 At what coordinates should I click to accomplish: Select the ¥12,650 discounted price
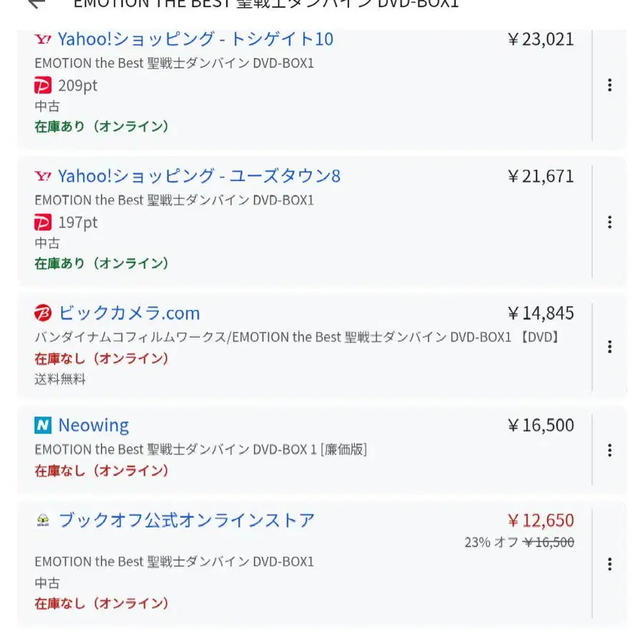tap(541, 520)
